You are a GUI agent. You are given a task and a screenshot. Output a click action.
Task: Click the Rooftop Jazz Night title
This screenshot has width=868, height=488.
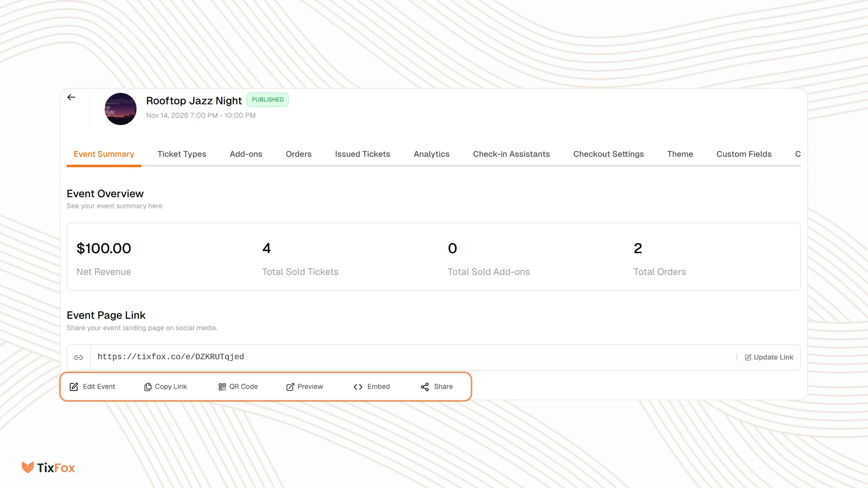[194, 101]
